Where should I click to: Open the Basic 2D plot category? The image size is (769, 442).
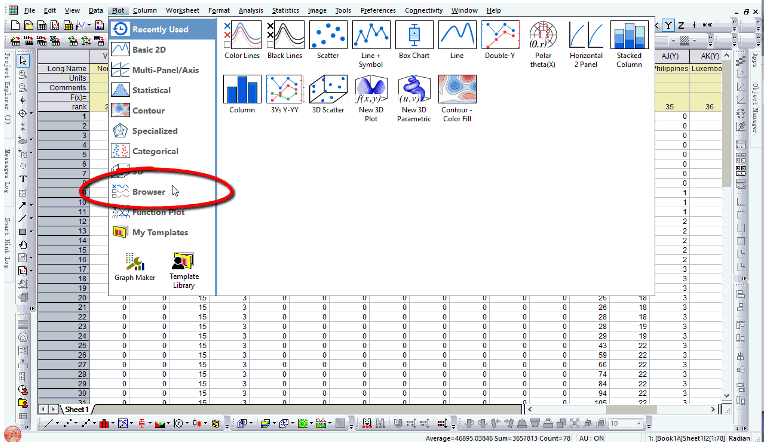pos(162,50)
